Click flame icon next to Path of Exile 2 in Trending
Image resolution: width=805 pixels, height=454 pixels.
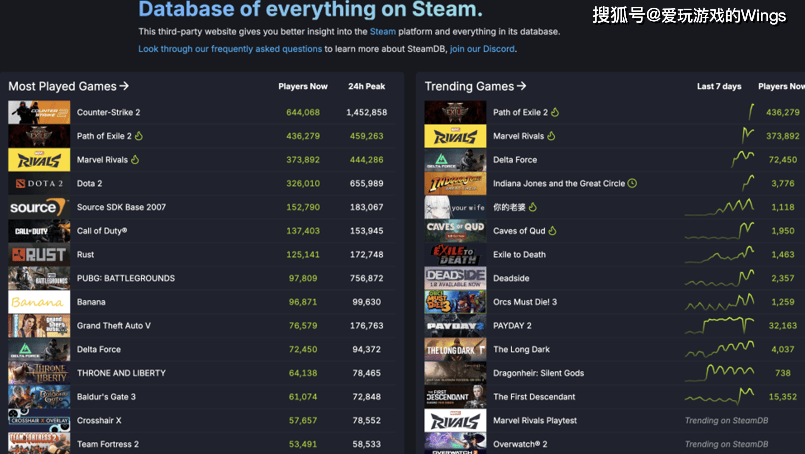point(555,112)
